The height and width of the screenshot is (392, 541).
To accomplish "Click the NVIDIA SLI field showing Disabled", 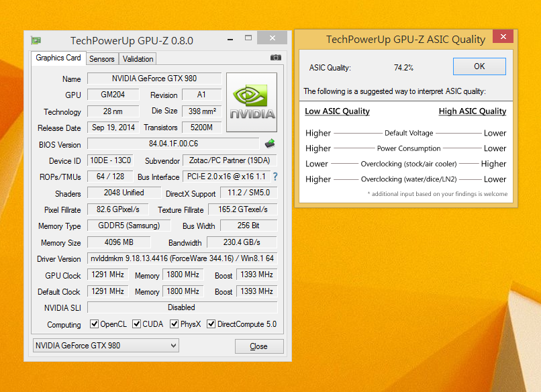I will pyautogui.click(x=182, y=307).
